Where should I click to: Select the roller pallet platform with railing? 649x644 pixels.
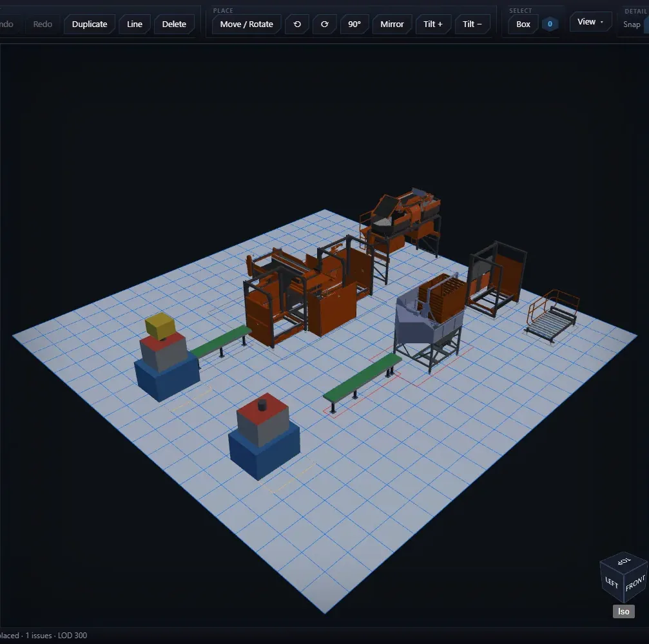552,317
